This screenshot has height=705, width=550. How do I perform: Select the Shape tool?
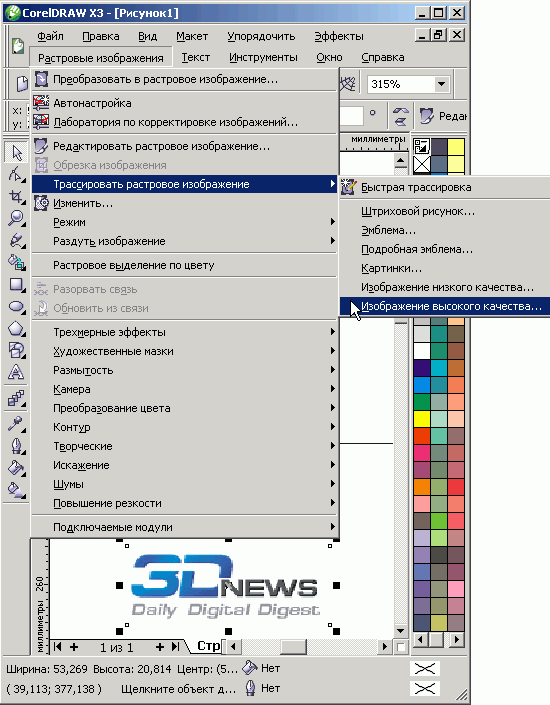click(16, 174)
